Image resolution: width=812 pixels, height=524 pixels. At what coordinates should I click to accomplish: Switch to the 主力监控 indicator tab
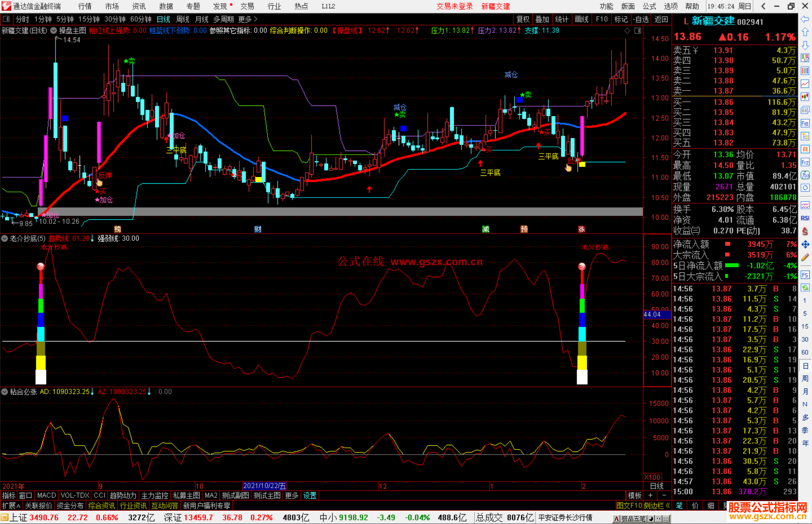(x=155, y=495)
